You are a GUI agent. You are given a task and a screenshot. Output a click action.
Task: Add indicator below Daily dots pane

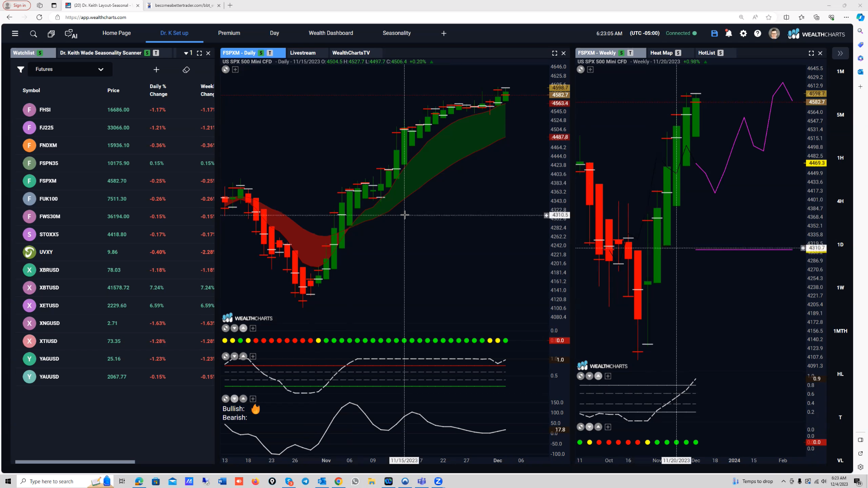click(x=253, y=328)
